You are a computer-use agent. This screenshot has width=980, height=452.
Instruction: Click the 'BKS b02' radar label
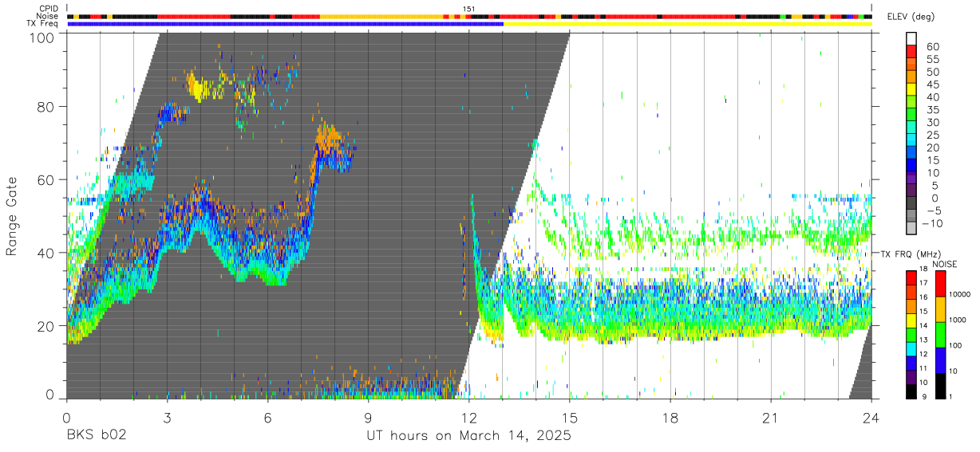95,436
